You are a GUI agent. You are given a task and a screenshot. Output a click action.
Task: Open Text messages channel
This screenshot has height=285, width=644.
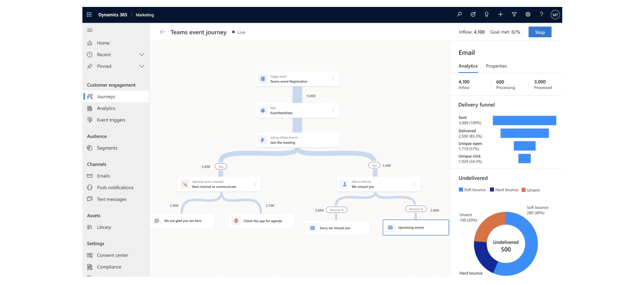(x=116, y=199)
